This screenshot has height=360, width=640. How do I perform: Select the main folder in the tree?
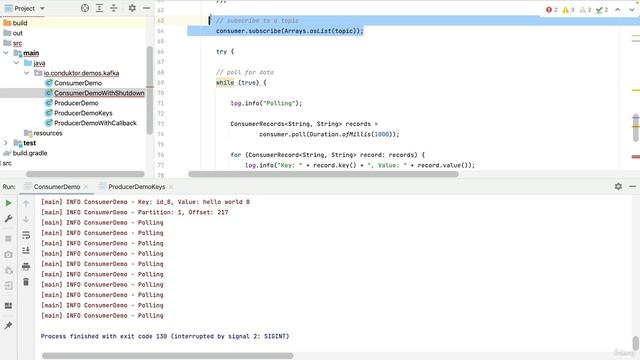[x=31, y=53]
